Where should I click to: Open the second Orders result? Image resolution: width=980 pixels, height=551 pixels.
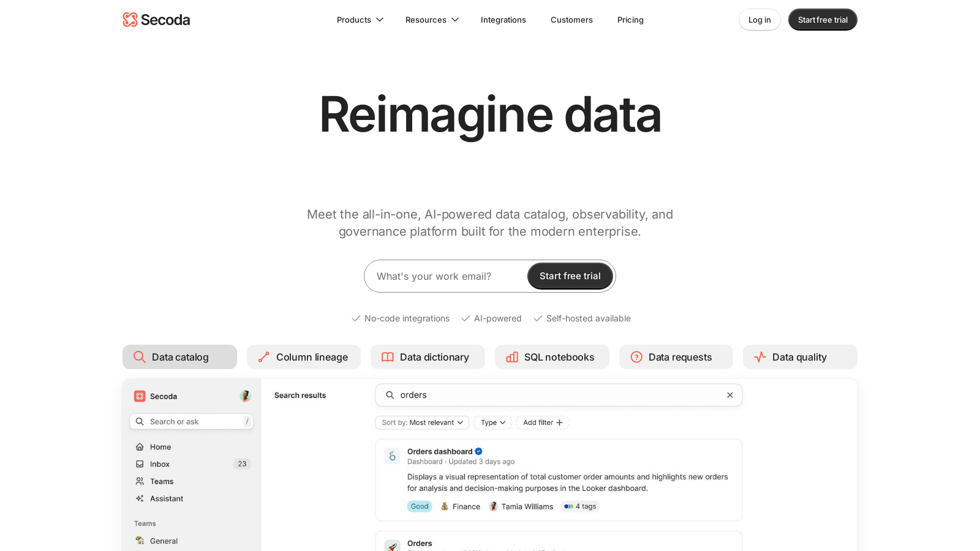559,541
